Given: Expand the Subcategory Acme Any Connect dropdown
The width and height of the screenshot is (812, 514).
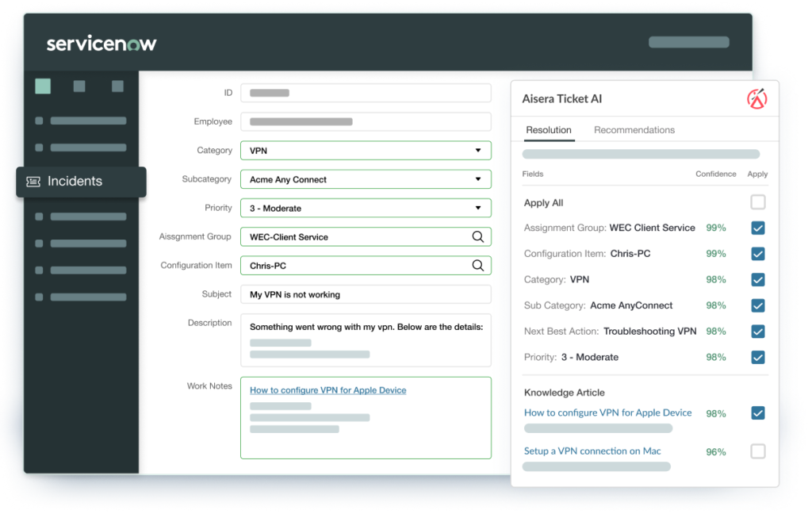Looking at the screenshot, I should [x=478, y=178].
